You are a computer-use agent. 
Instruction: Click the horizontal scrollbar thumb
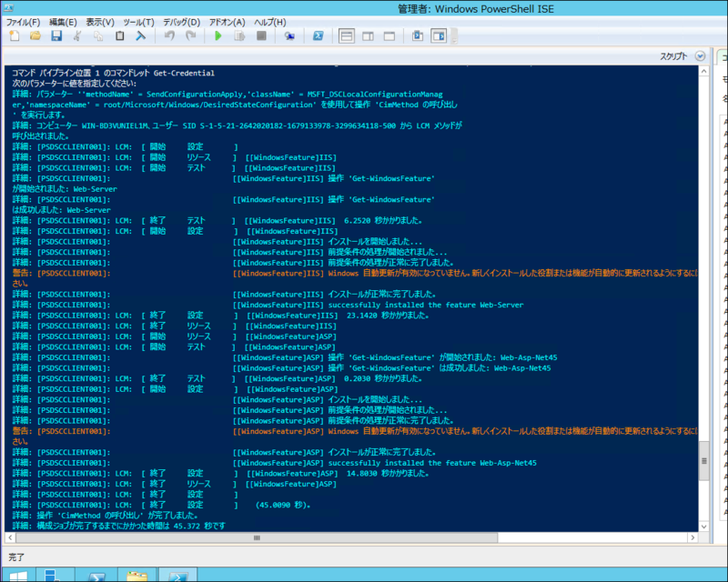click(x=257, y=537)
